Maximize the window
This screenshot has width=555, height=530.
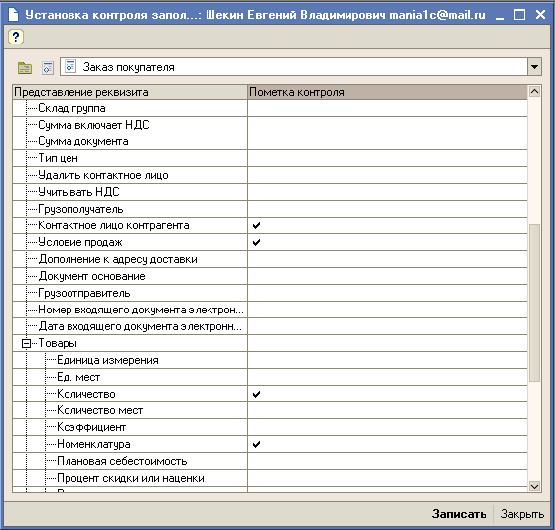519,15
